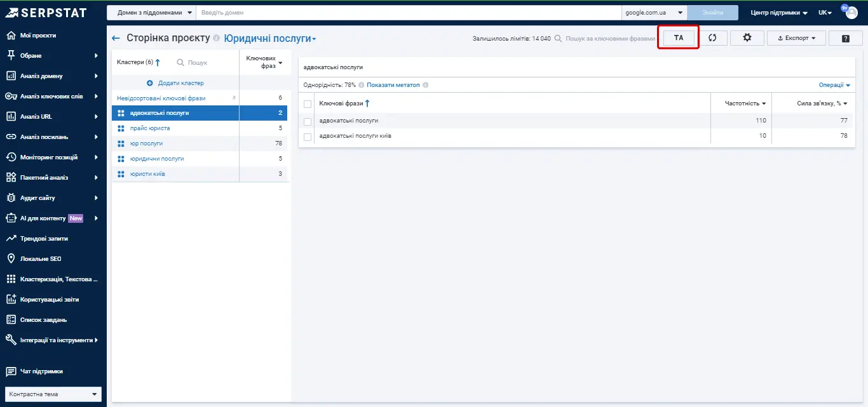Click the AI для контенту robot icon
This screenshot has width=868, height=407.
(11, 218)
